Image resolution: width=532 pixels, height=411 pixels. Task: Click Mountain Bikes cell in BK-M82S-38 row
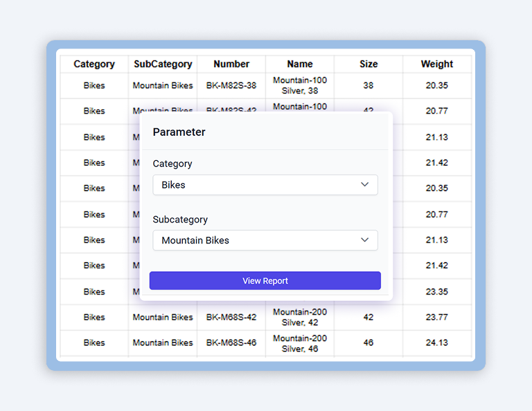tap(163, 85)
